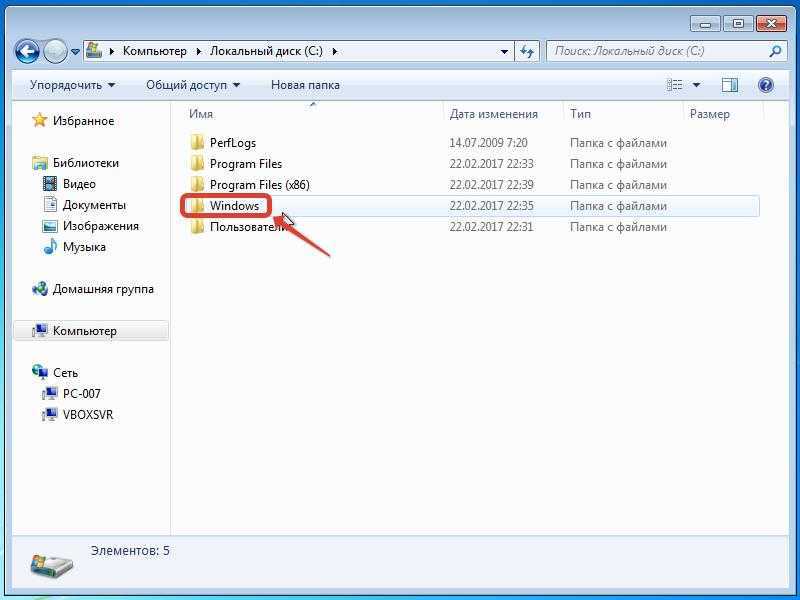Image resolution: width=800 pixels, height=600 pixels.
Task: Select the Program Files (x86) folder icon
Action: (197, 185)
